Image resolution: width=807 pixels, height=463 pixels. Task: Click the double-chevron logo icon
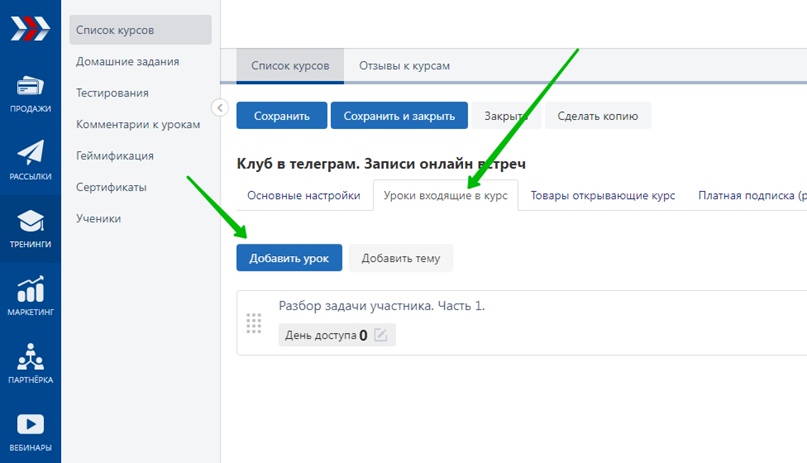click(x=30, y=28)
